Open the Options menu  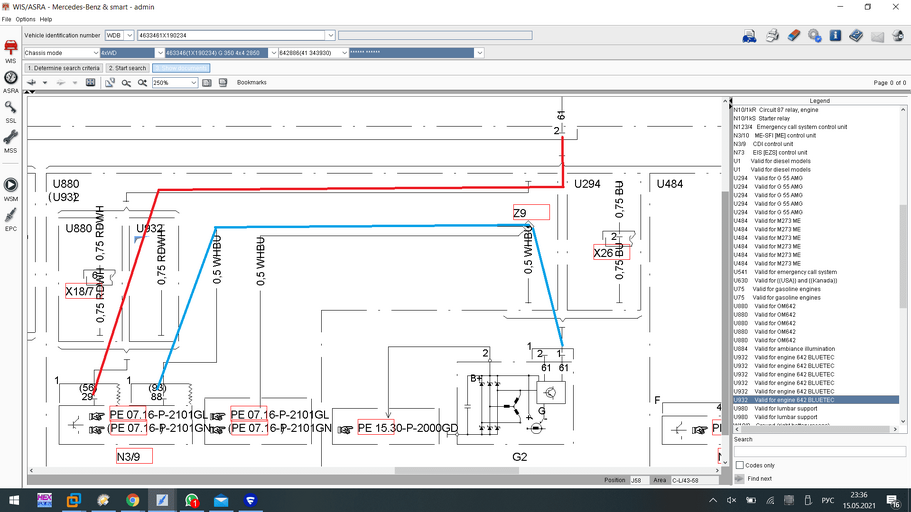pyautogui.click(x=26, y=19)
